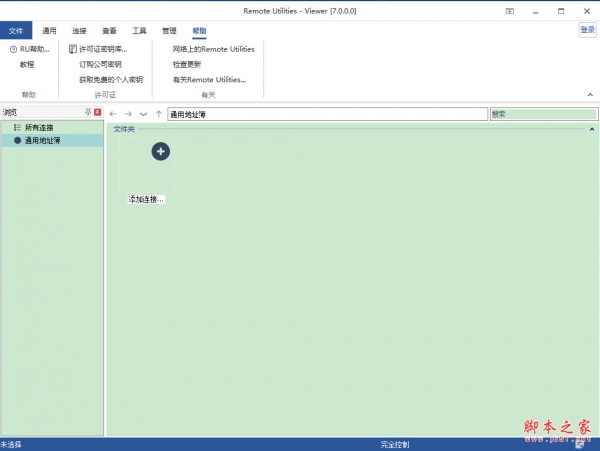600x451 pixels.
Task: Click the 所有连接 list icon
Action: pyautogui.click(x=17, y=127)
